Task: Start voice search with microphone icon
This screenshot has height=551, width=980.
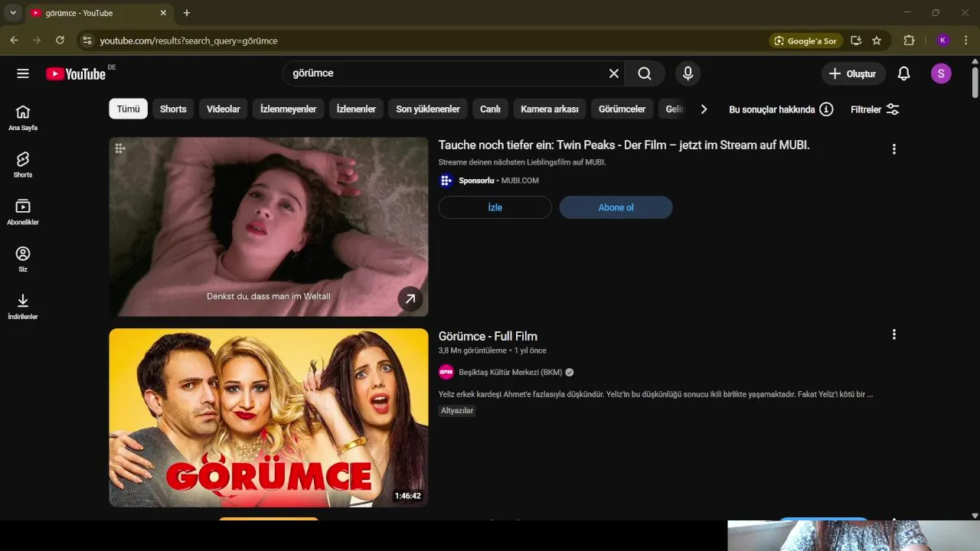Action: point(688,73)
